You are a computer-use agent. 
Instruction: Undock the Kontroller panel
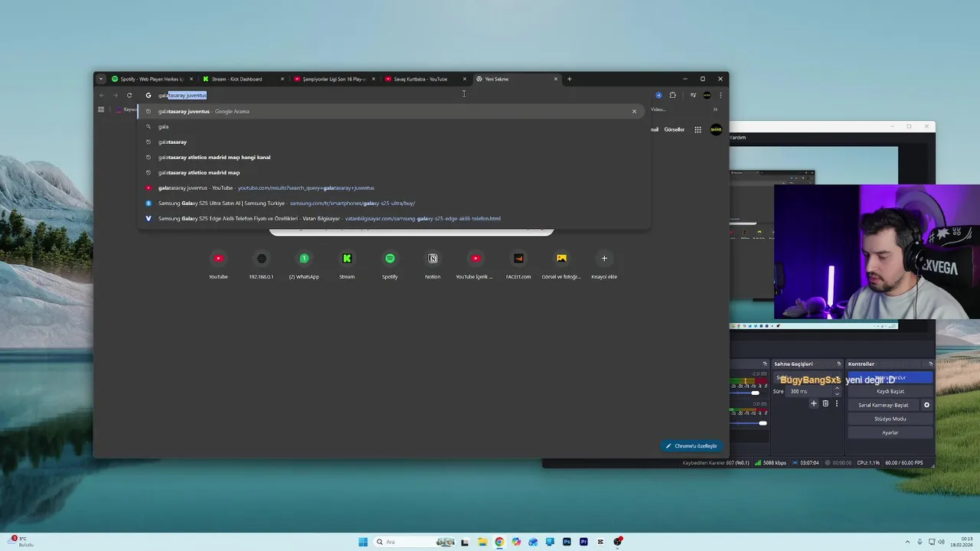tap(930, 364)
